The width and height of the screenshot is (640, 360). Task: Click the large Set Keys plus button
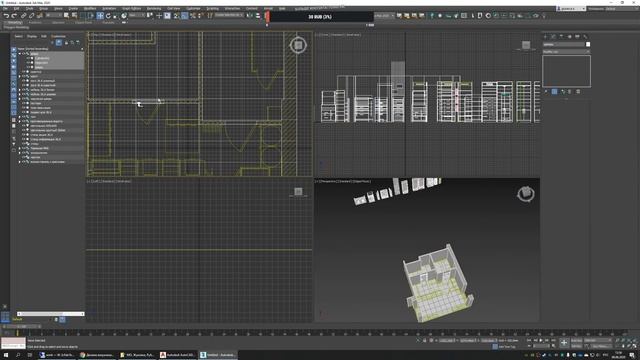click(564, 343)
